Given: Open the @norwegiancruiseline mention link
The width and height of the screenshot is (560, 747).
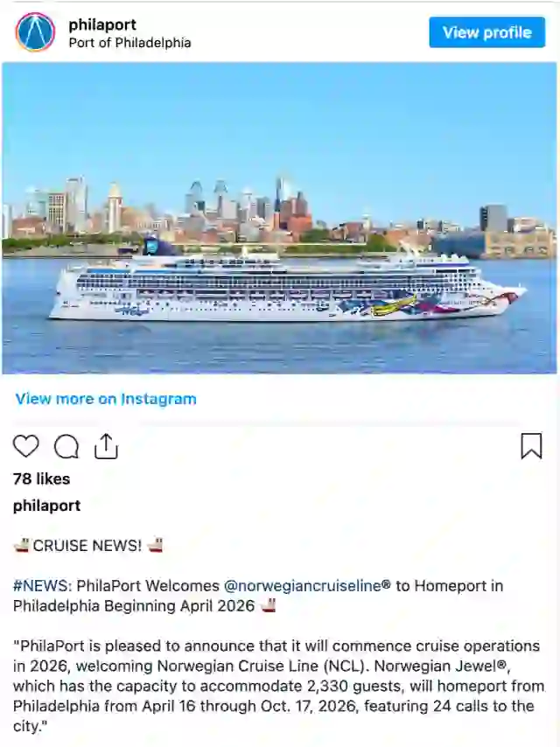Looking at the screenshot, I should click(302, 585).
